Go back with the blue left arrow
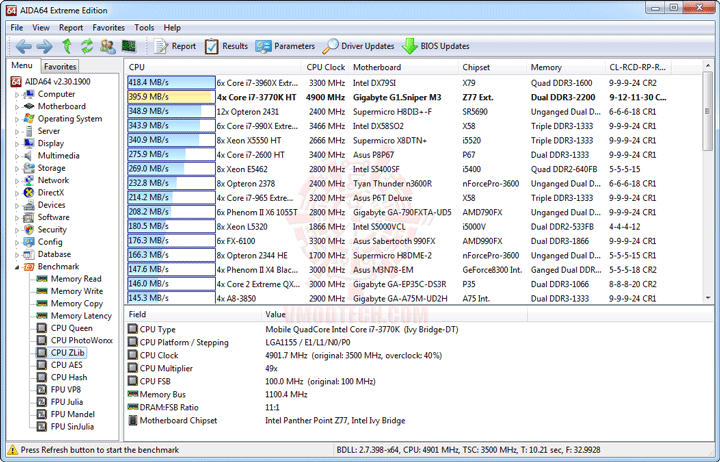 tap(23, 46)
